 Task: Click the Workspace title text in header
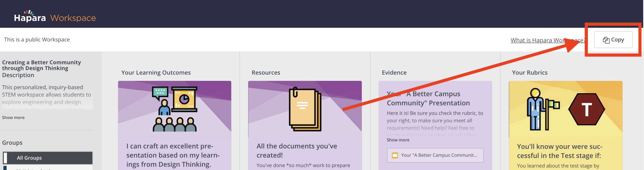tap(73, 18)
